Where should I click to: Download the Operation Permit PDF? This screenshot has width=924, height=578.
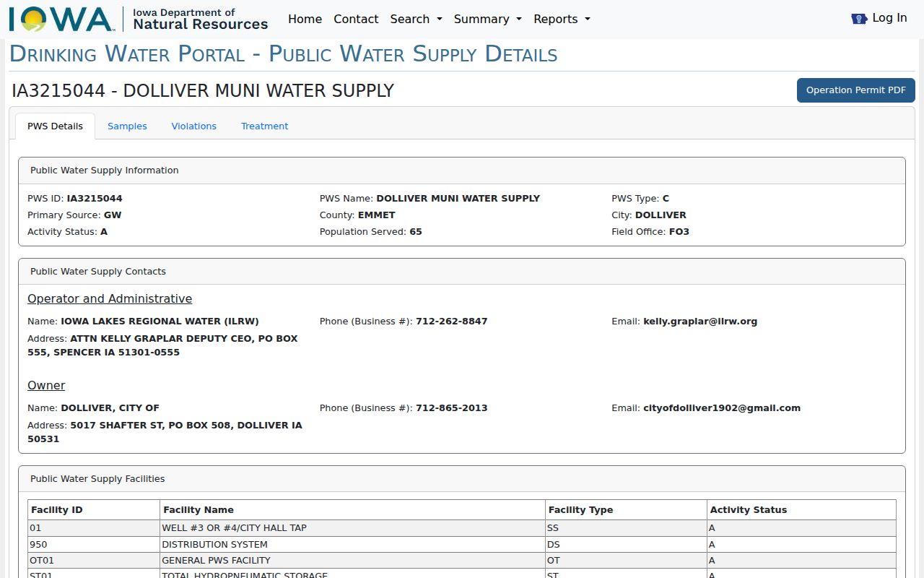(855, 90)
